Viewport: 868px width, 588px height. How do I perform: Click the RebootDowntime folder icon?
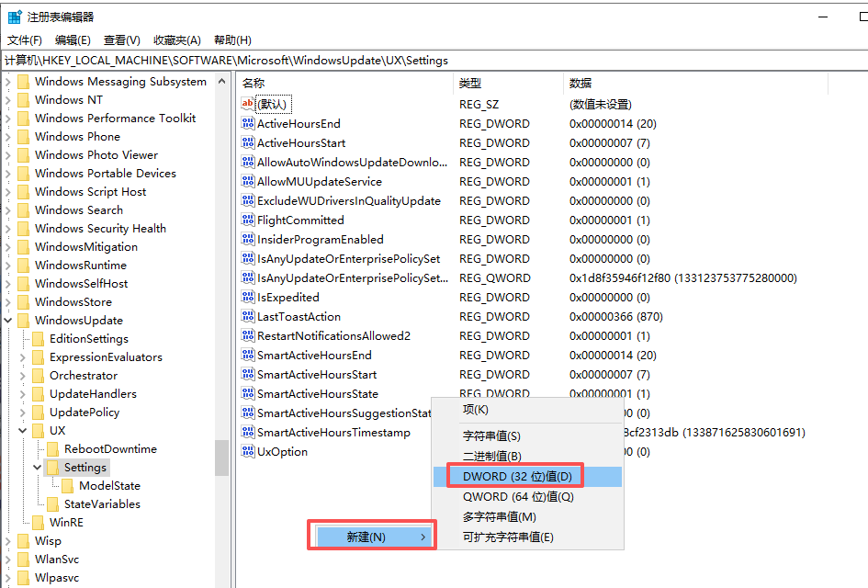point(53,449)
